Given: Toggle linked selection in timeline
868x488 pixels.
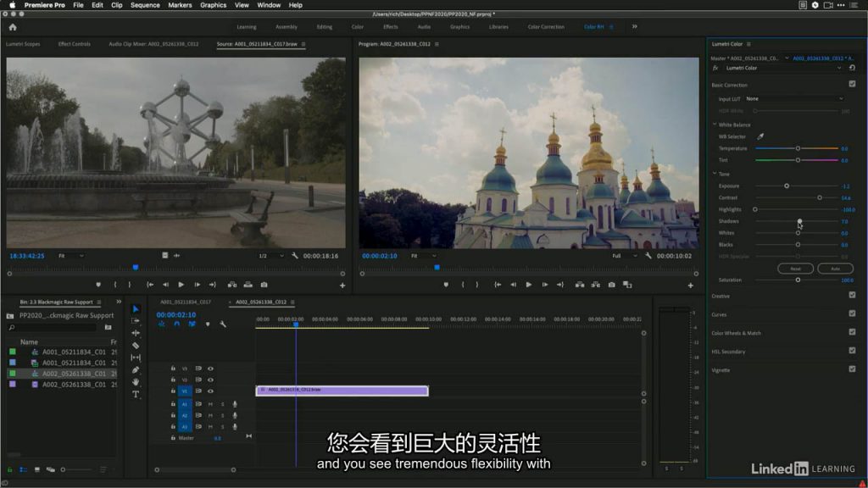Looking at the screenshot, I should coord(192,324).
